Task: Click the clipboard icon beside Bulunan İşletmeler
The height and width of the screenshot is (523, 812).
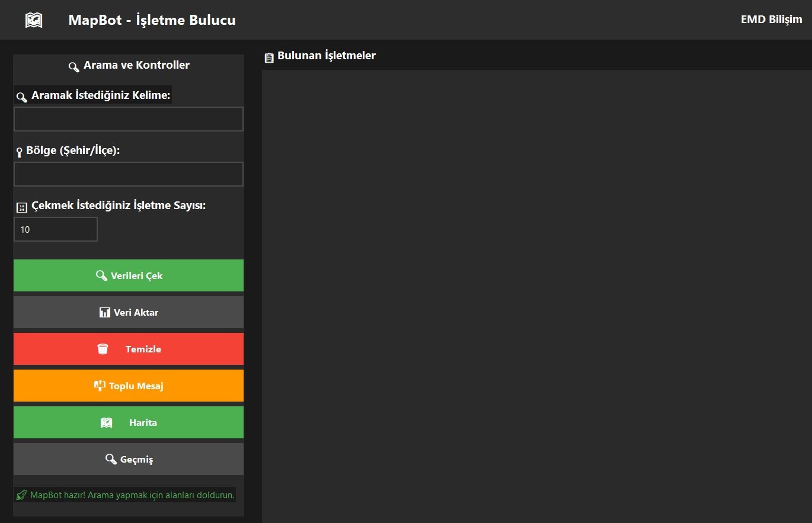Action: pos(269,57)
